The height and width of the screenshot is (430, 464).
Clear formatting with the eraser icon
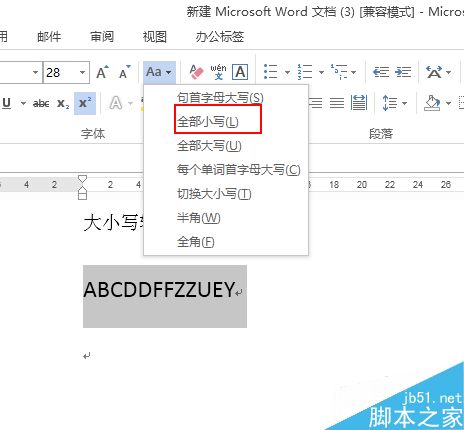coord(196,72)
